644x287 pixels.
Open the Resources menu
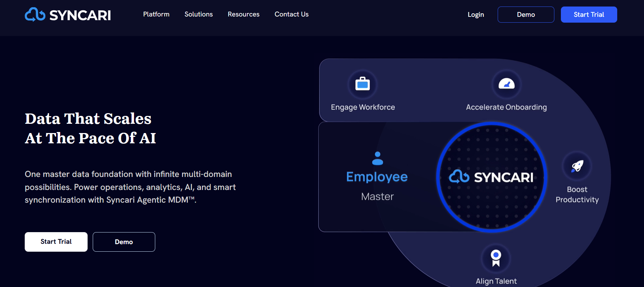(x=244, y=14)
